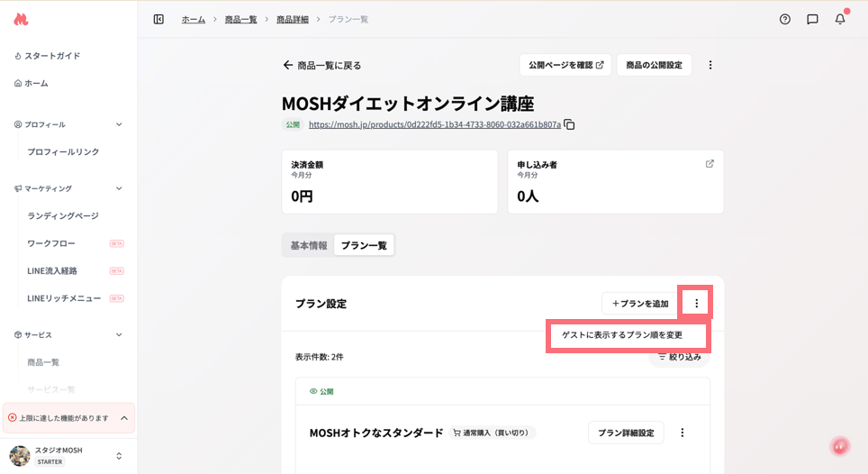Click the green 公開 badge near URL
The image size is (868, 474).
click(x=293, y=124)
